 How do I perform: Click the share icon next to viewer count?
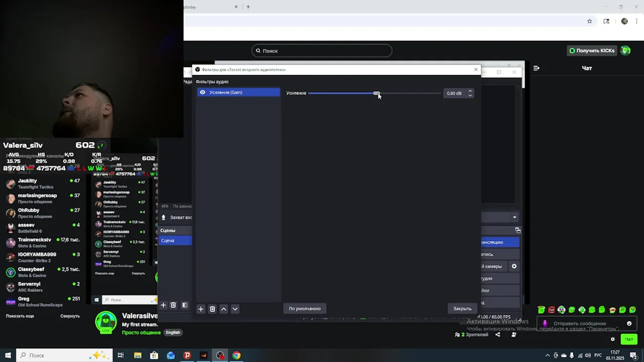click(498, 334)
